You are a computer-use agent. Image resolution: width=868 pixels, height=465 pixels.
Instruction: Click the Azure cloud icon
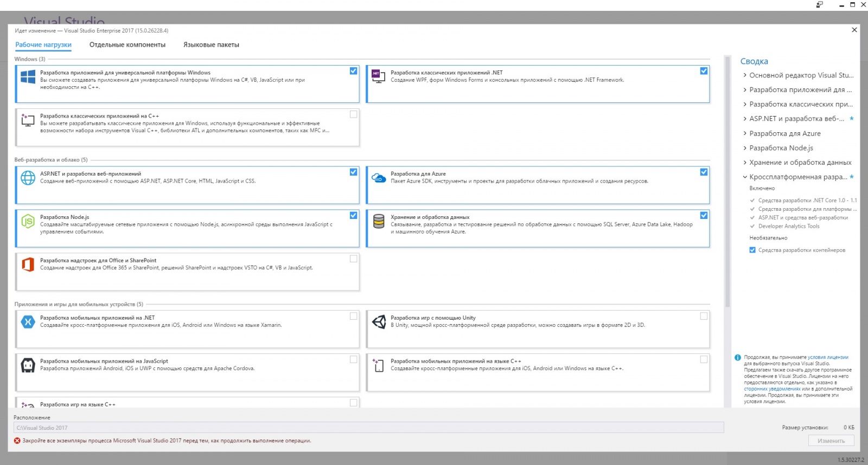coord(378,177)
